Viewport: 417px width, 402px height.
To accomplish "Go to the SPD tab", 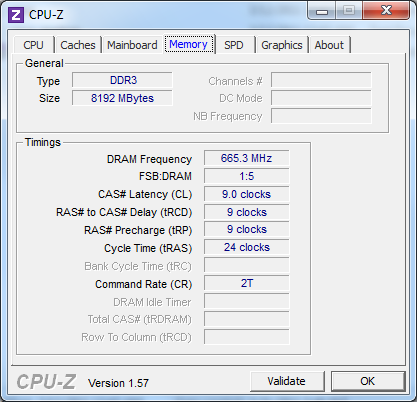I will (x=233, y=45).
